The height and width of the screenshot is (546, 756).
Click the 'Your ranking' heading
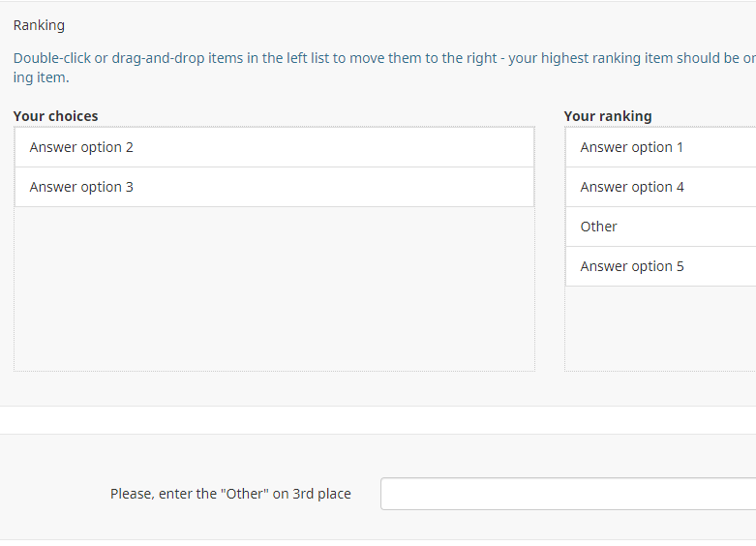[608, 116]
